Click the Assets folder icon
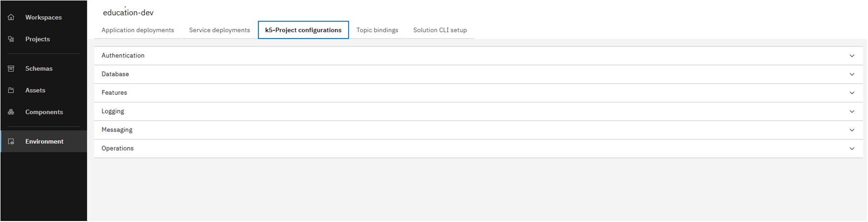This screenshot has width=868, height=222. point(11,90)
